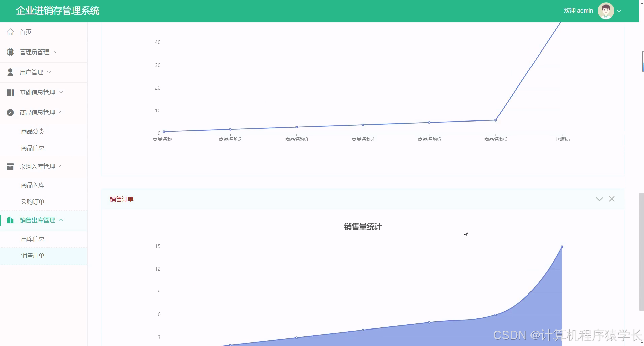
Task: Click the bar chart icon for 销售出库管理
Action: click(x=10, y=220)
